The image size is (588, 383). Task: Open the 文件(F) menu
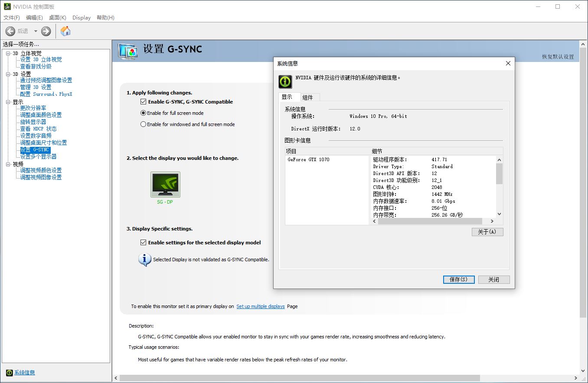[12, 18]
